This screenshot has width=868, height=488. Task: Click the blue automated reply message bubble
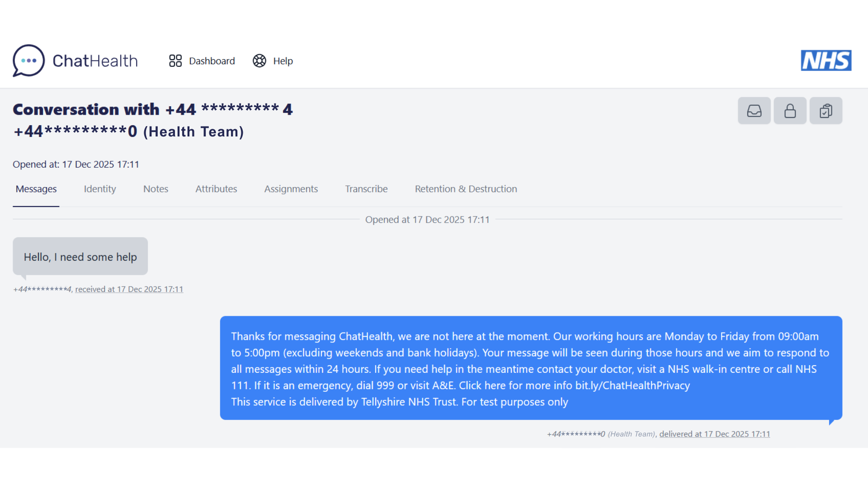tap(531, 368)
